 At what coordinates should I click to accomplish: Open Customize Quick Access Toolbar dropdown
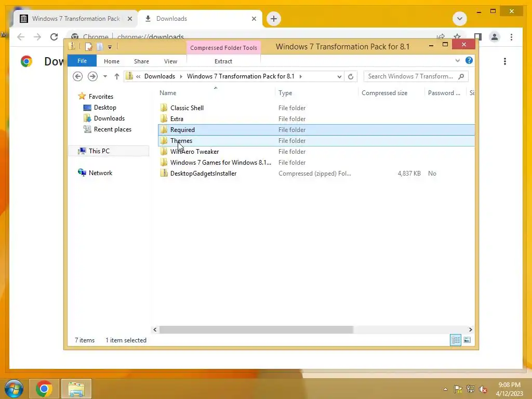click(110, 47)
